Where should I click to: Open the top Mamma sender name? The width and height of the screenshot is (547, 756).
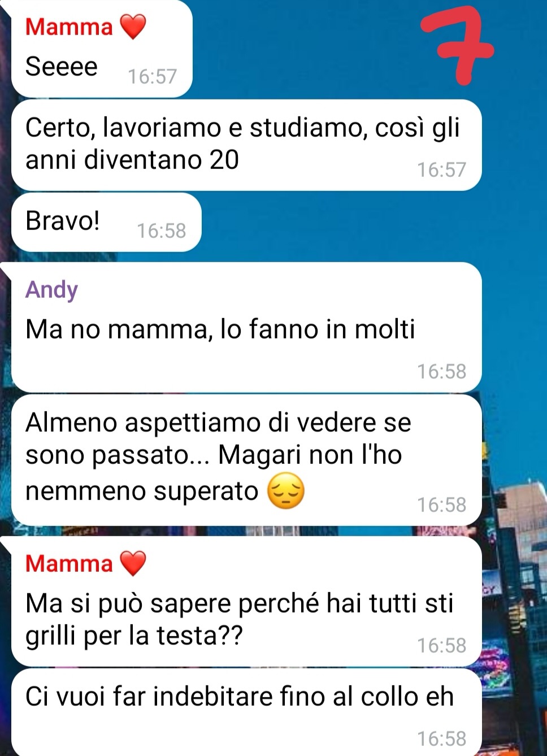pyautogui.click(x=69, y=27)
